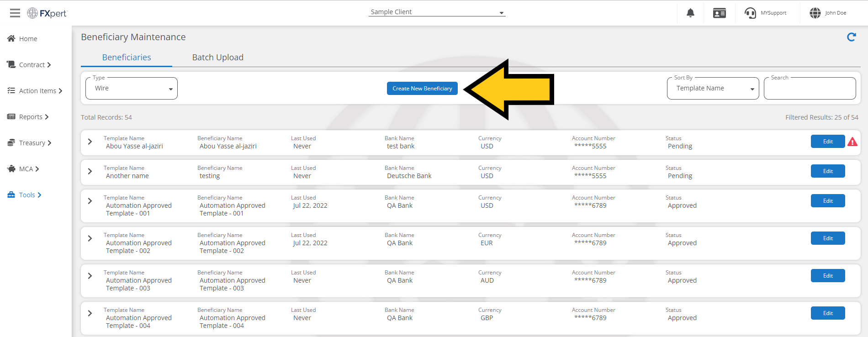Click 'Total Records: 54' text

pyautogui.click(x=106, y=117)
